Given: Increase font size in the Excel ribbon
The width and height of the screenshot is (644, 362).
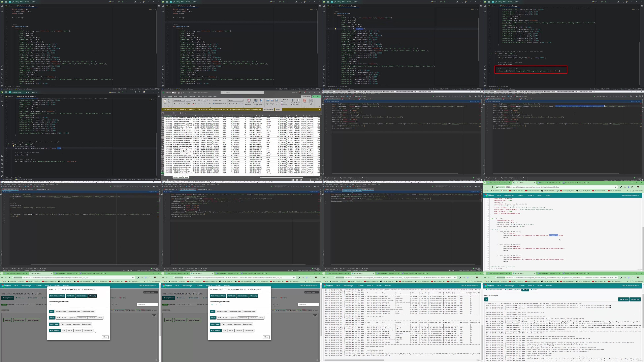Looking at the screenshot, I should (192, 100).
